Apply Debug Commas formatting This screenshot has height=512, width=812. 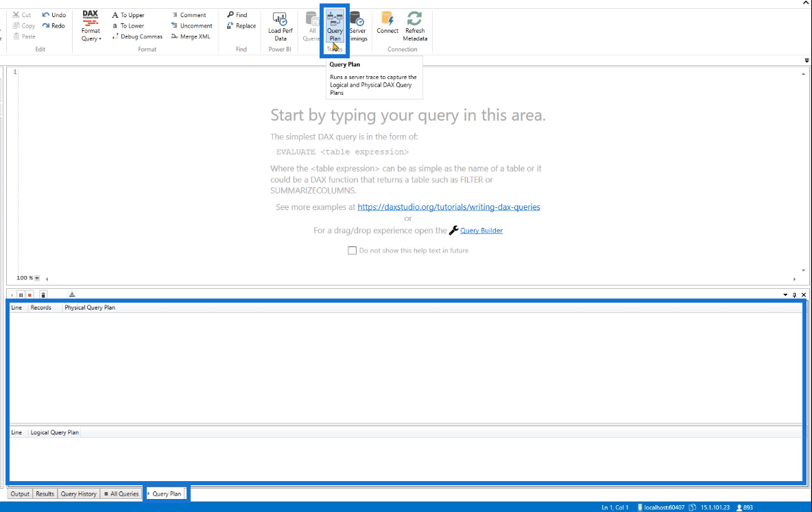pos(137,36)
